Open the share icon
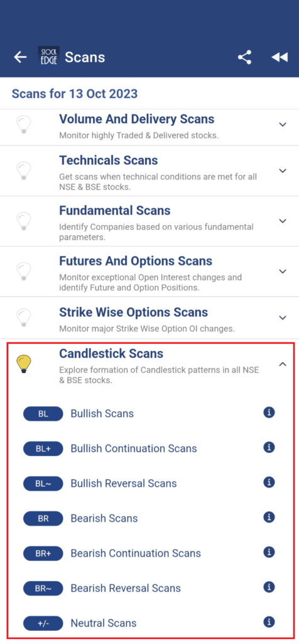 coord(245,57)
